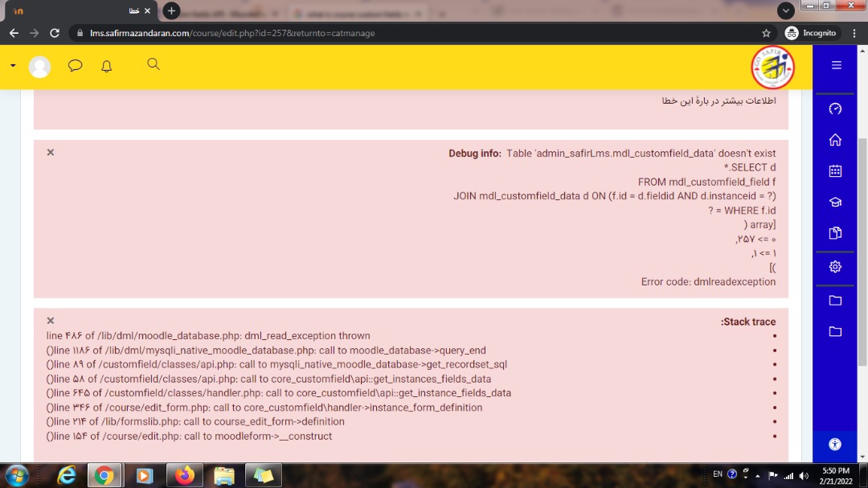Click the EN language indicator

coord(718,474)
